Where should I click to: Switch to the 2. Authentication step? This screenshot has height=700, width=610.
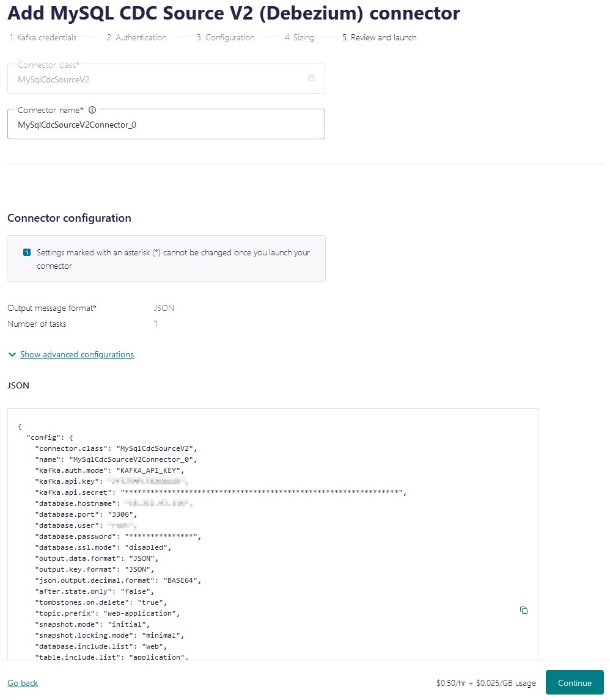click(x=137, y=37)
